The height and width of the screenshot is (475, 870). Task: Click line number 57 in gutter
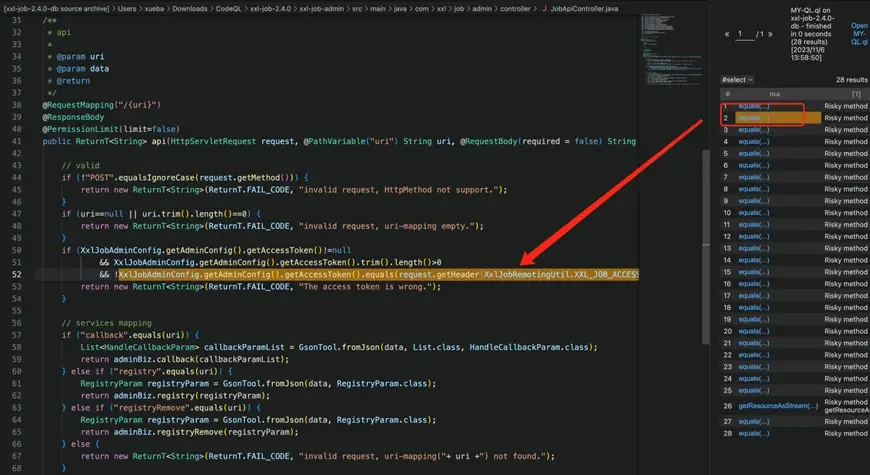tap(17, 335)
